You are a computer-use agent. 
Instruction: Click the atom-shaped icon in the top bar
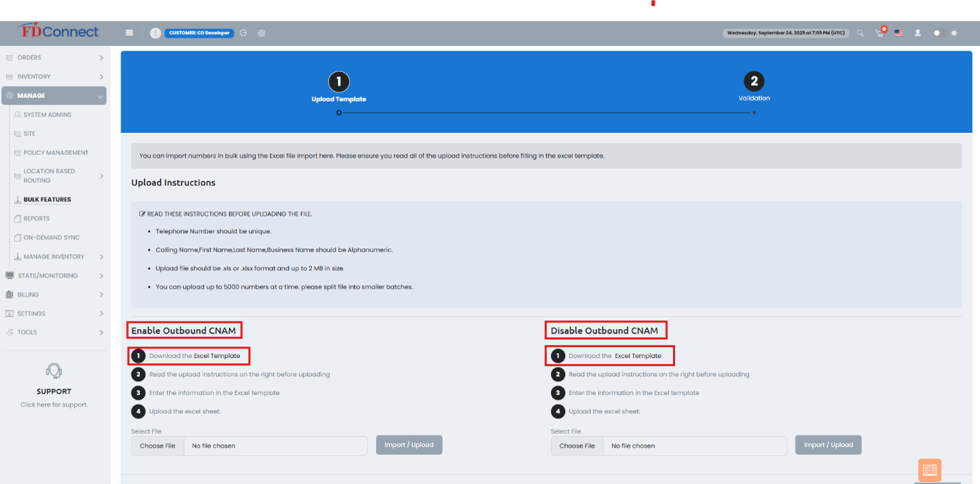point(261,33)
